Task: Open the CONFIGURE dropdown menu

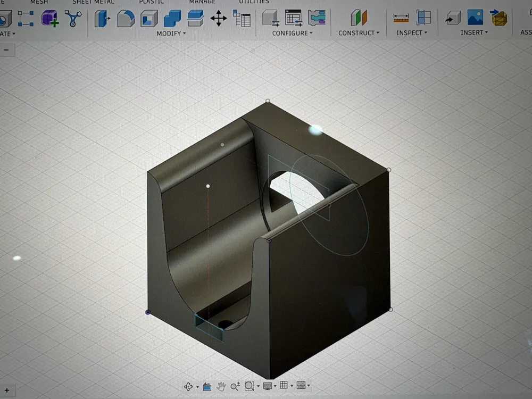Action: click(293, 33)
